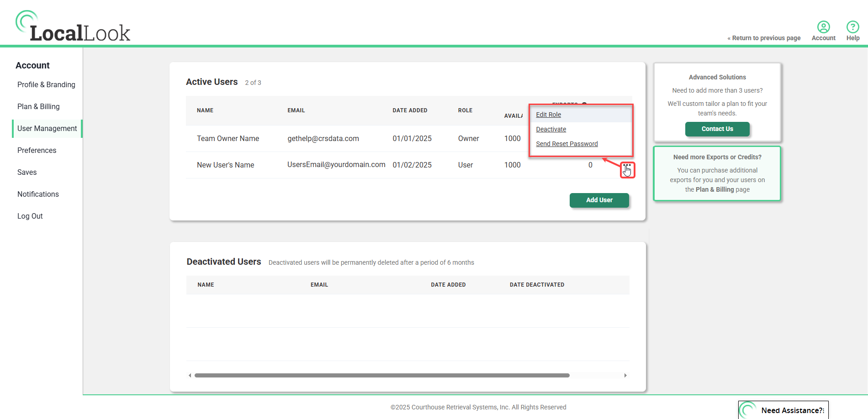
Task: Select Send Reset Password option
Action: point(566,144)
